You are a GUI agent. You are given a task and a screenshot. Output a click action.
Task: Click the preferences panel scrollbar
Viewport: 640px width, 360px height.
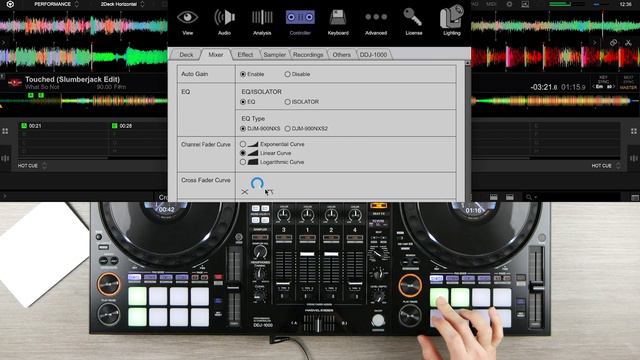pos(468,131)
